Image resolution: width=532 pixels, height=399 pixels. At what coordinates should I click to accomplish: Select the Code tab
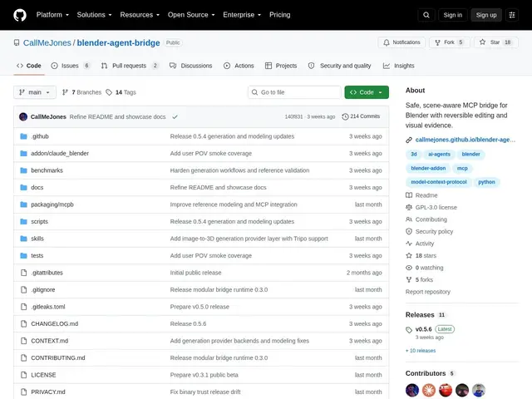29,66
